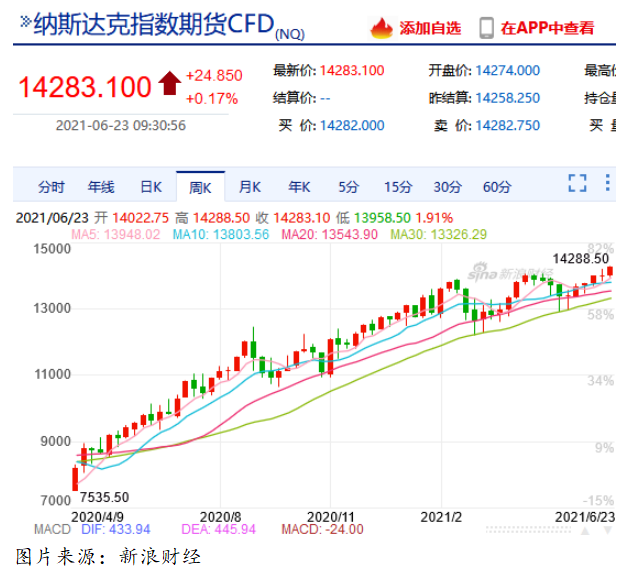The width and height of the screenshot is (643, 571).
Task: Click the 纳斯达克指数期货CFD title
Action: [154, 24]
